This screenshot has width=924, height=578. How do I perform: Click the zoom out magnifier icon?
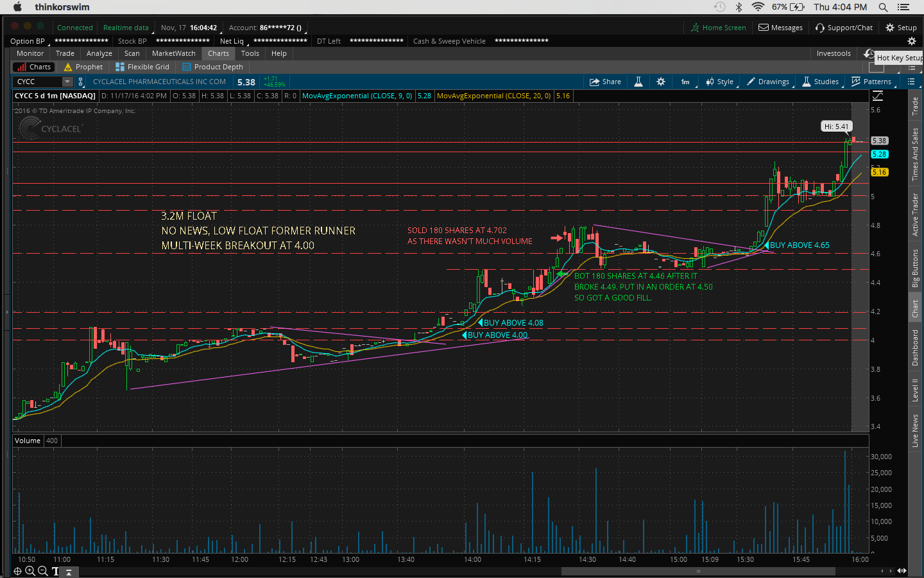tap(42, 571)
